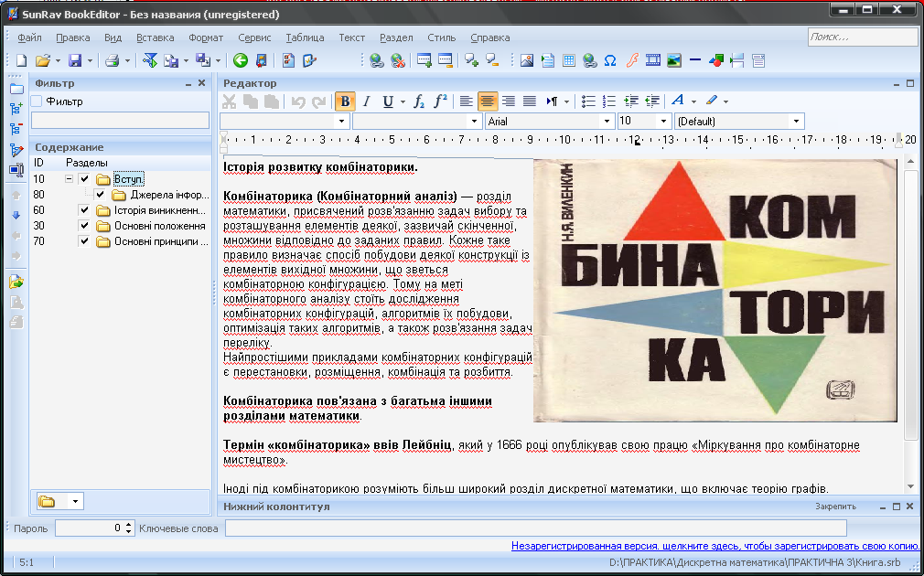Open the highlight color dropdown arrow
Viewport: 924px width, 576px height.
(x=725, y=101)
